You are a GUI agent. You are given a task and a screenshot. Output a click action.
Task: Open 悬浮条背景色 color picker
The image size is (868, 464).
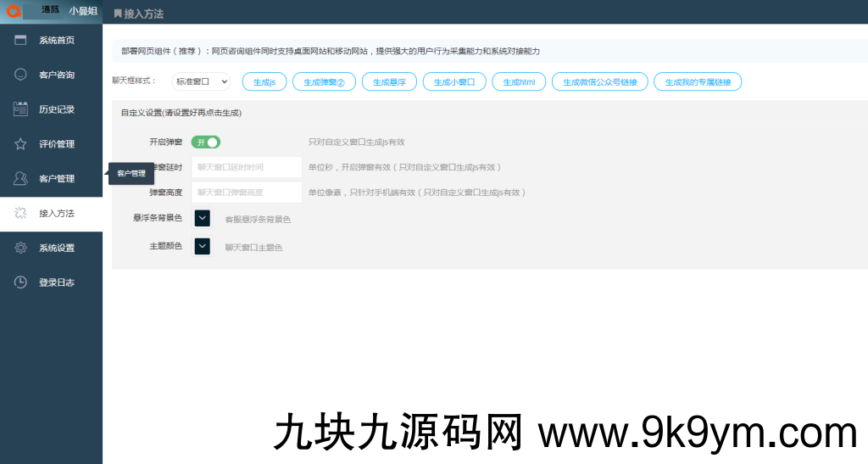click(202, 218)
